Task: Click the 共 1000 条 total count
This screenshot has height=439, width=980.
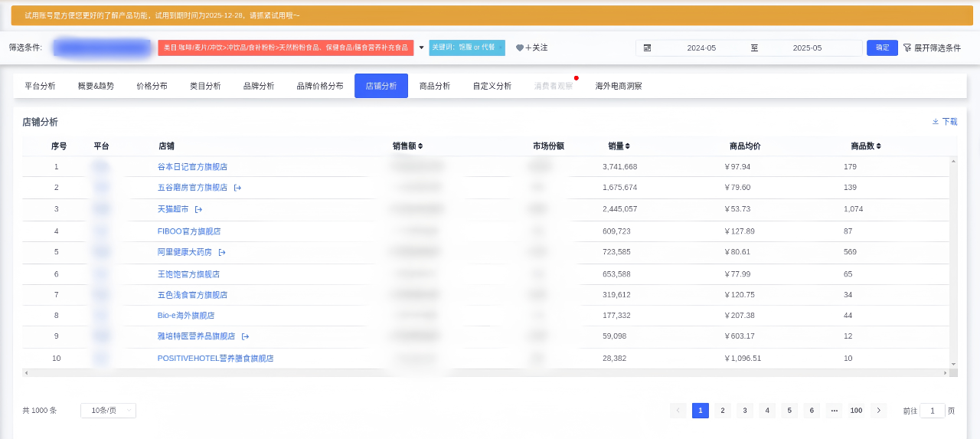Action: click(40, 411)
